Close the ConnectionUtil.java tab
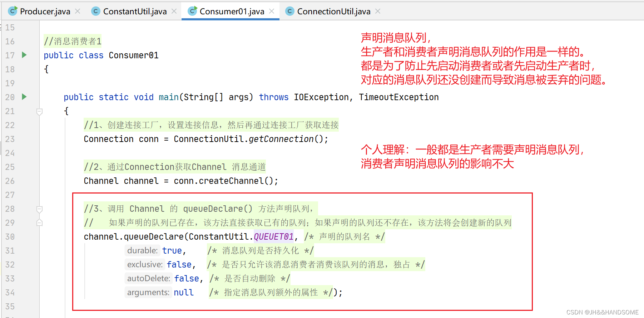Image resolution: width=644 pixels, height=318 pixels. 378,11
